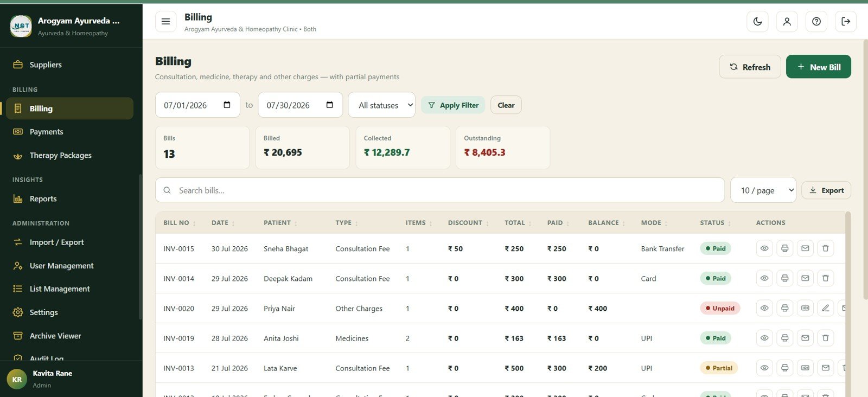Viewport: 868px width, 397px height.
Task: View Lata Karve's bill INV-0013 eye icon
Action: 764,368
